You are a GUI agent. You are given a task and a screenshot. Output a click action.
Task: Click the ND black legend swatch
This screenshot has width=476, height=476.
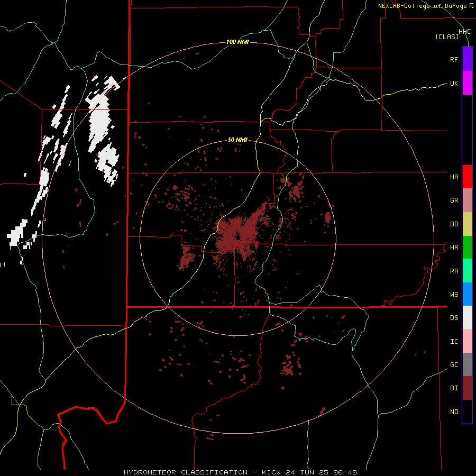467,411
